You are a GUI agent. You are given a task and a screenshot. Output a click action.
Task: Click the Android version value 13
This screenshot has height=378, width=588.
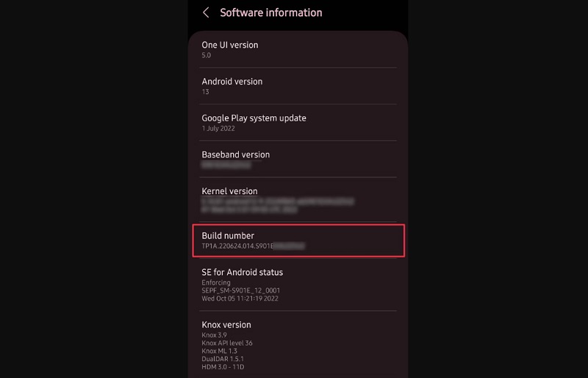pyautogui.click(x=205, y=92)
